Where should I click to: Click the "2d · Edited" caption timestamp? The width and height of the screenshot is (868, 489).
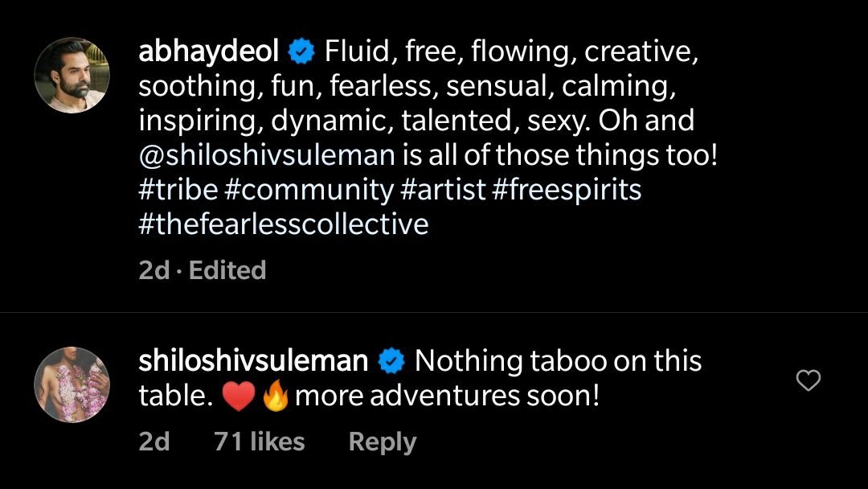203,270
